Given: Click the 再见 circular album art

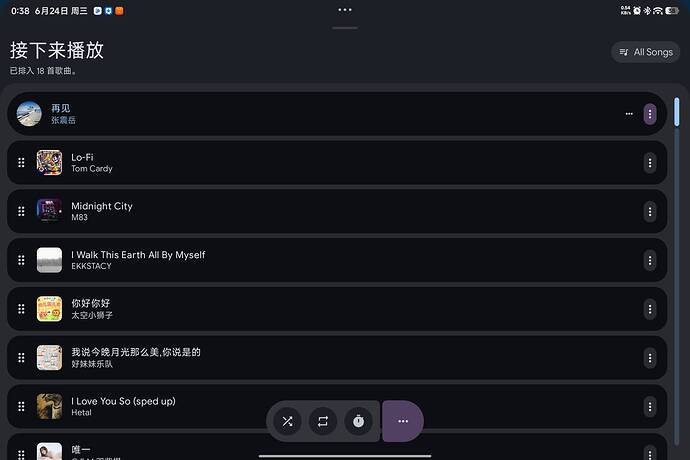Looking at the screenshot, I should (x=29, y=114).
